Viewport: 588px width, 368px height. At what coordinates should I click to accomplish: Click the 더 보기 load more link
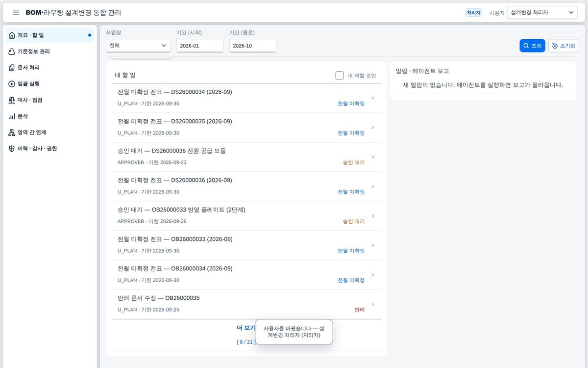click(246, 328)
